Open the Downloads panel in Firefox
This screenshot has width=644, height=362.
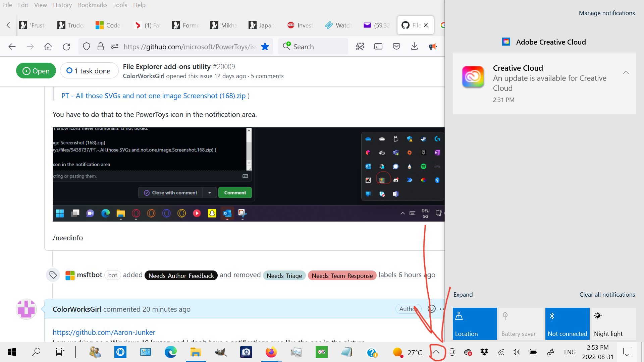[x=414, y=46]
